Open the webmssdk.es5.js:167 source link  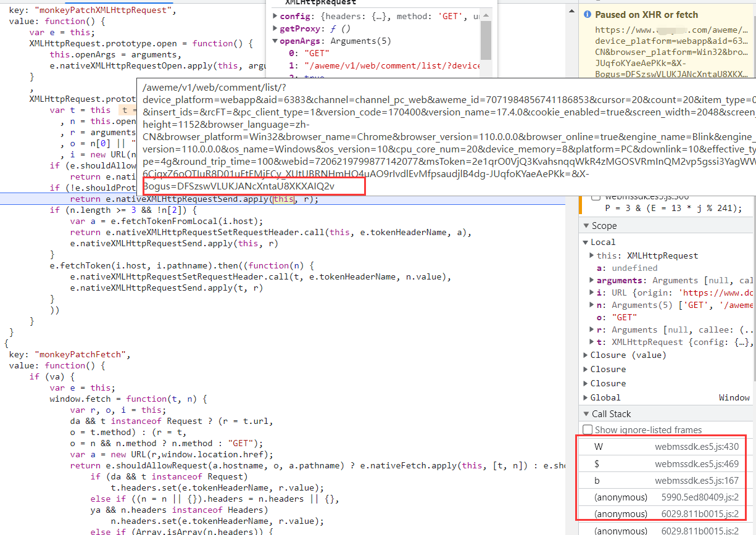coord(696,481)
